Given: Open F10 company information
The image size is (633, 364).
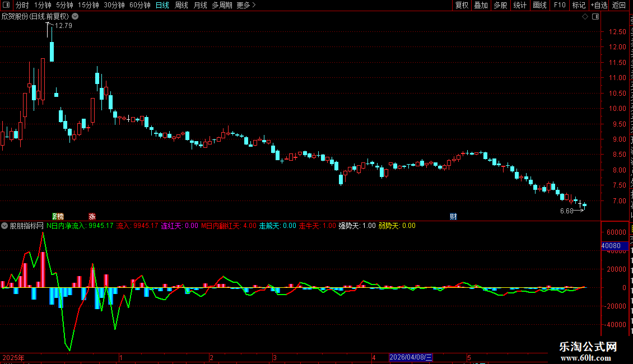Looking at the screenshot, I should (560, 5).
